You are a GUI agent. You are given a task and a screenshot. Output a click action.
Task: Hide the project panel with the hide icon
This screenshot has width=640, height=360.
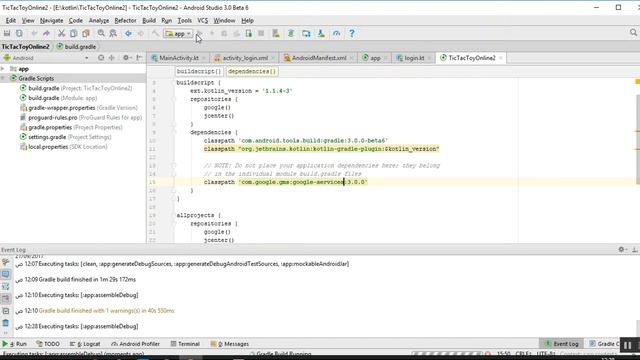pyautogui.click(x=139, y=58)
